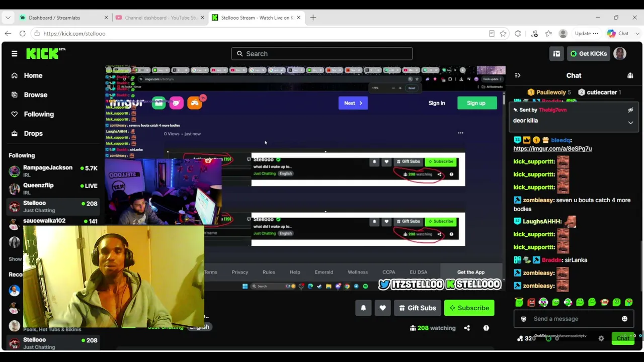Switch to Channel dashboard YouTube Studio tab
644x362 pixels.
(x=160, y=18)
